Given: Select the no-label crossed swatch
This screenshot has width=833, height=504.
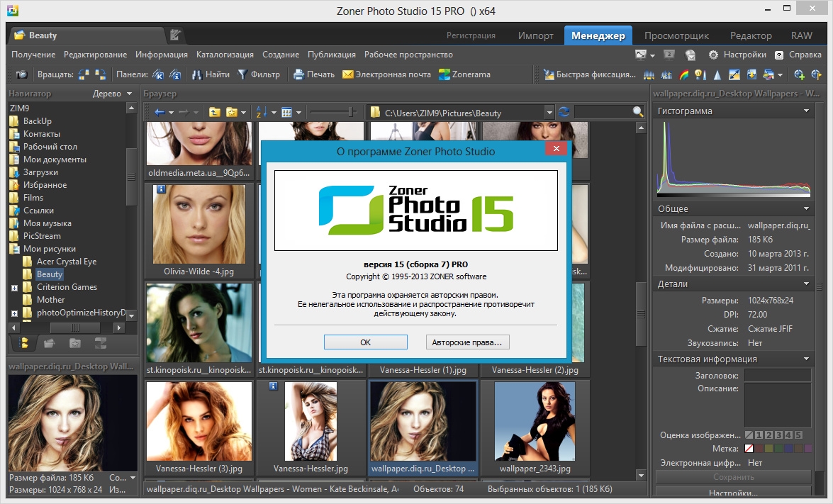Looking at the screenshot, I should click(749, 449).
